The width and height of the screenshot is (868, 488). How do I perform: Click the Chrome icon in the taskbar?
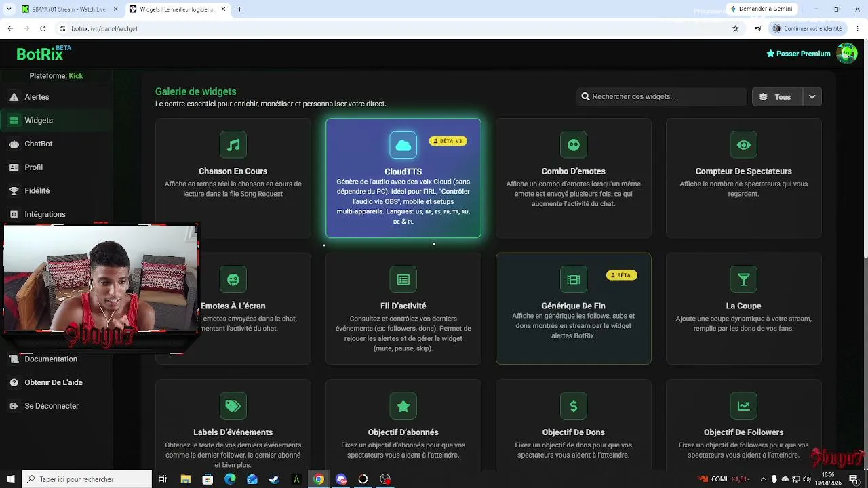click(x=319, y=479)
